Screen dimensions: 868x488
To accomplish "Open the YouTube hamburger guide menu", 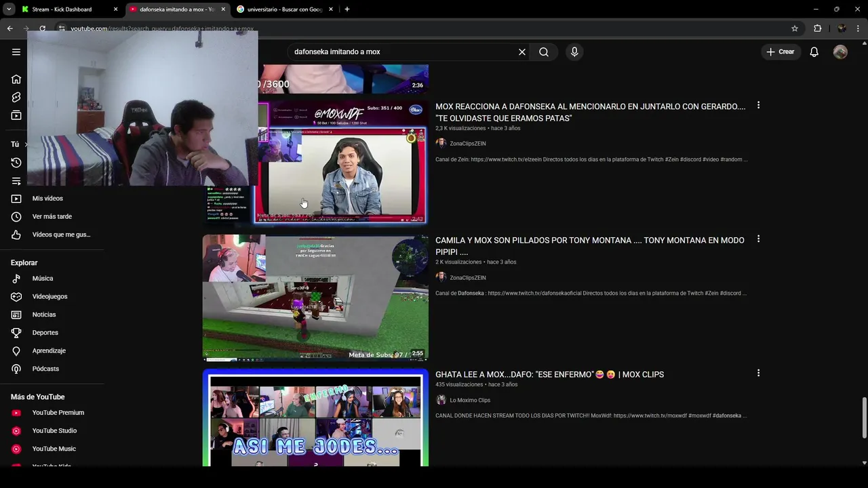I will click(16, 52).
